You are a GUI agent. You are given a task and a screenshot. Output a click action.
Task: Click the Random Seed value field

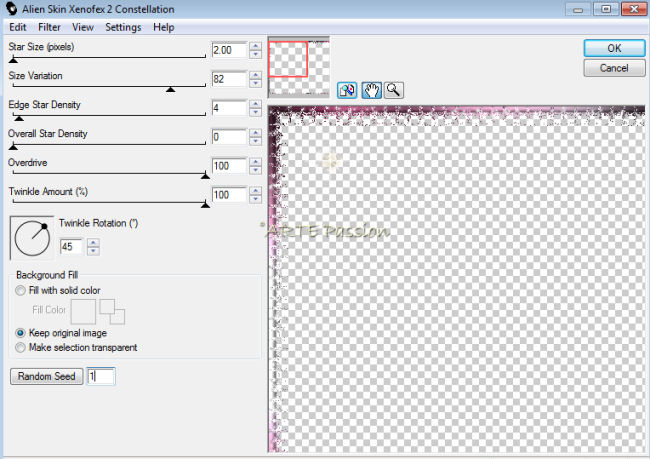point(101,376)
